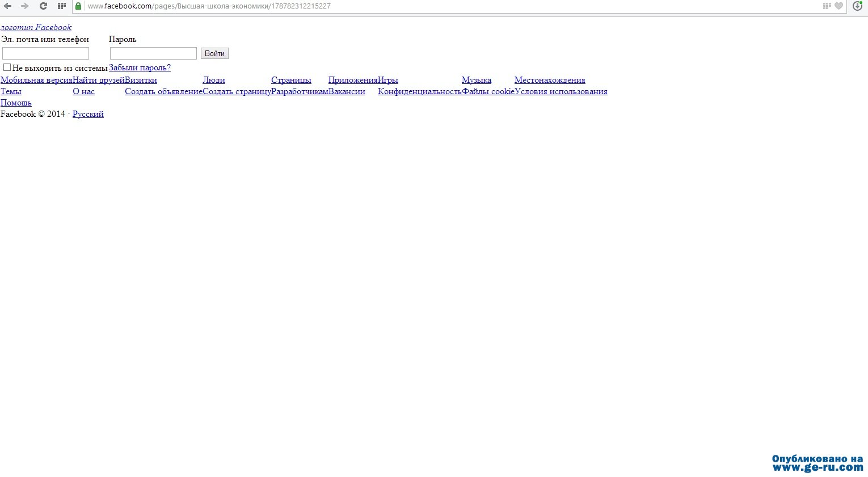
Task: Click the "Пароль" field label
Action: 123,39
